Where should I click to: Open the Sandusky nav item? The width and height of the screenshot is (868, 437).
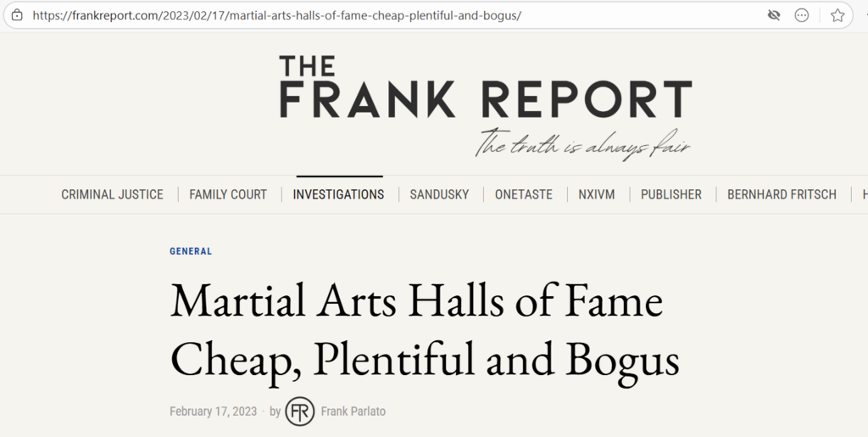[x=439, y=194]
